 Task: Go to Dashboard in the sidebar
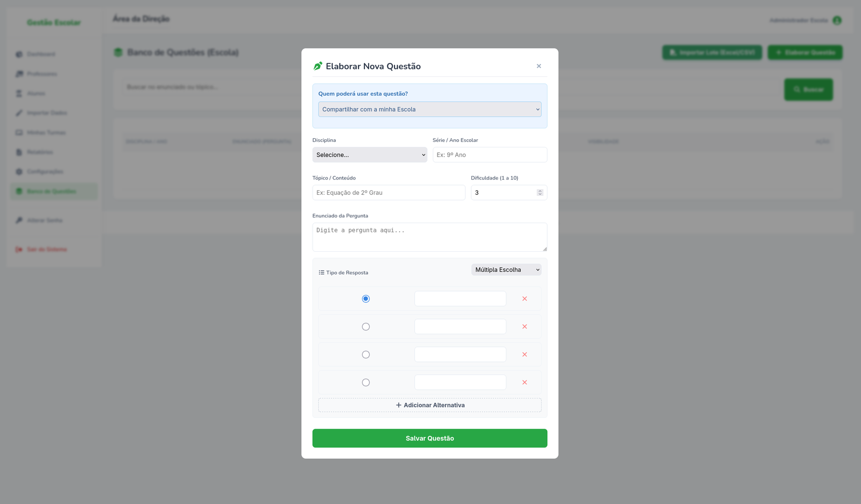41,54
